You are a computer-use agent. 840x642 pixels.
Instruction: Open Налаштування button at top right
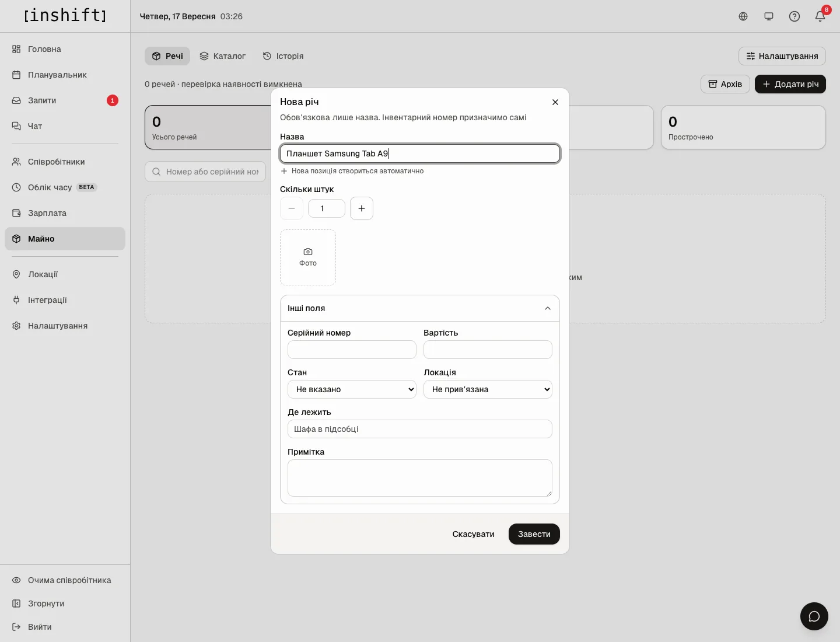click(782, 56)
